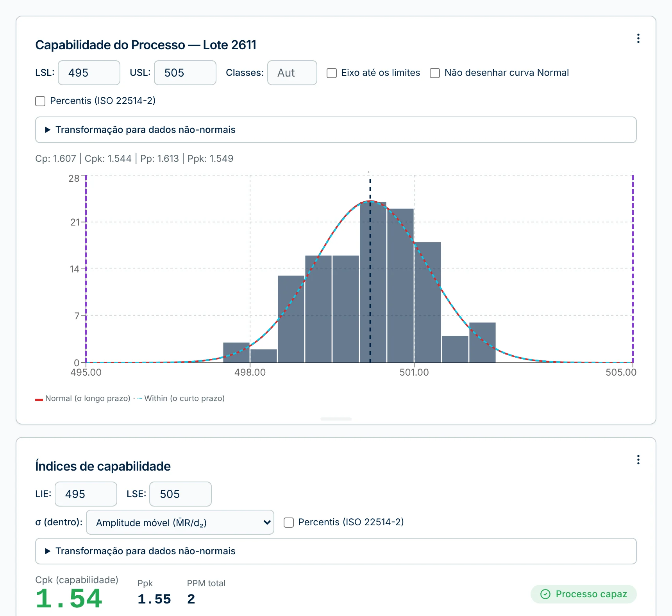Click the 28 y-axis label
The width and height of the screenshot is (672, 616).
(74, 179)
